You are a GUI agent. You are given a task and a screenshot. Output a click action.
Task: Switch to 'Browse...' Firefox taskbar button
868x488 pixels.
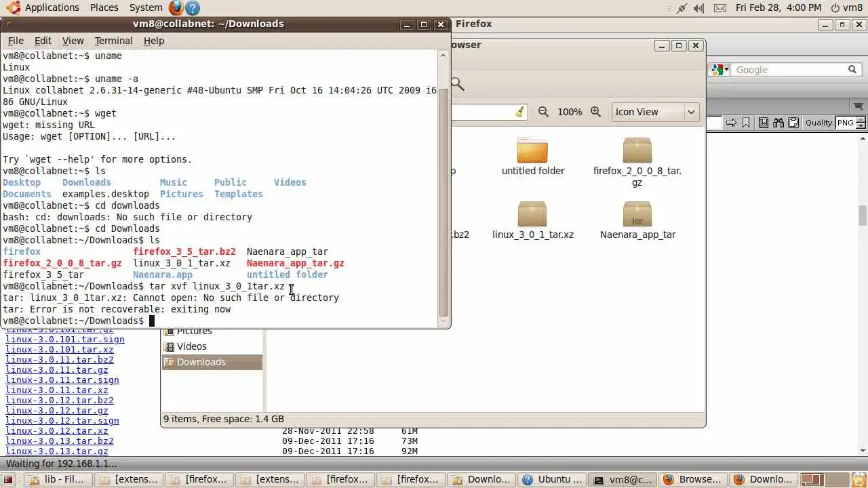(692, 480)
